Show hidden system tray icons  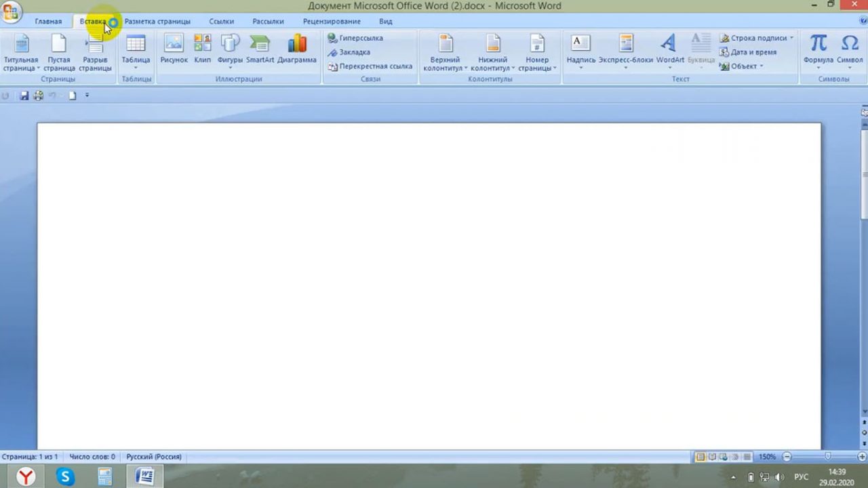[x=733, y=477]
